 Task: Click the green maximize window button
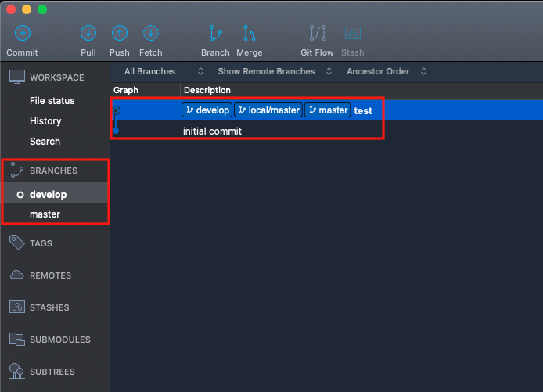42,9
